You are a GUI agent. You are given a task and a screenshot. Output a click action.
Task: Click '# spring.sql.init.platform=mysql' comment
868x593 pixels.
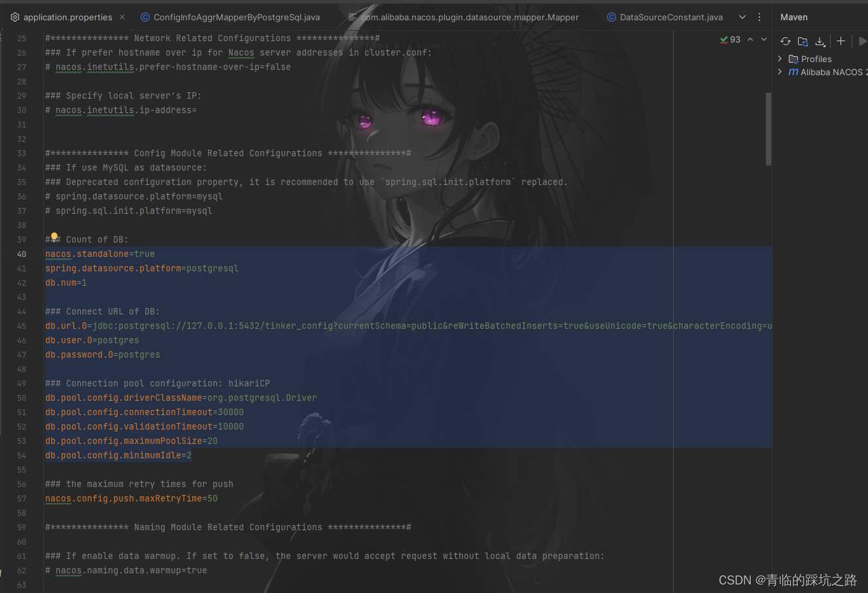tap(129, 211)
